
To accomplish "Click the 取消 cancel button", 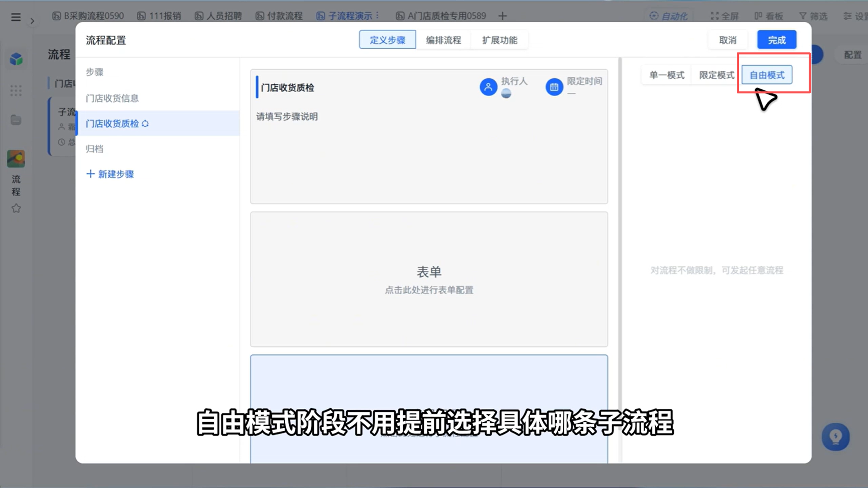I will click(728, 40).
